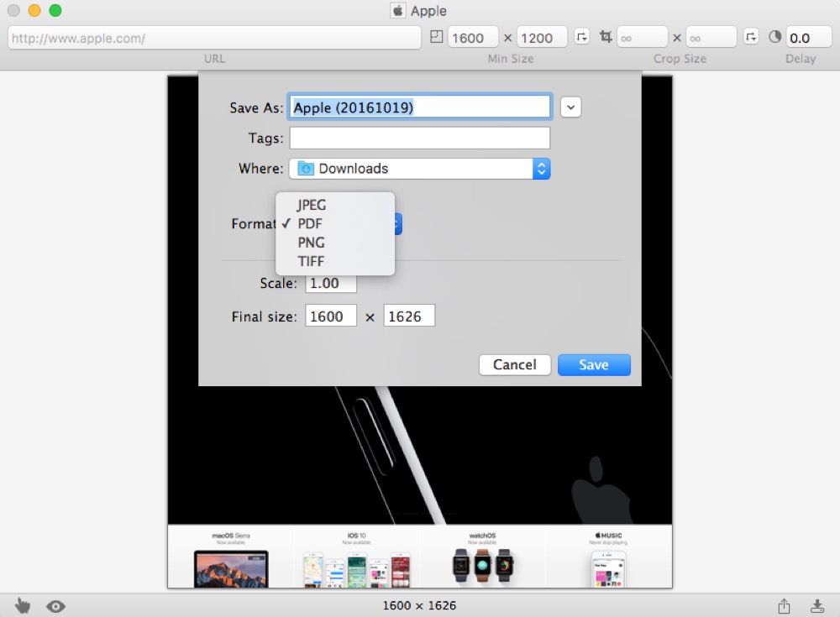The height and width of the screenshot is (617, 840).
Task: Click the download/save icon at bottom right
Action: click(816, 605)
